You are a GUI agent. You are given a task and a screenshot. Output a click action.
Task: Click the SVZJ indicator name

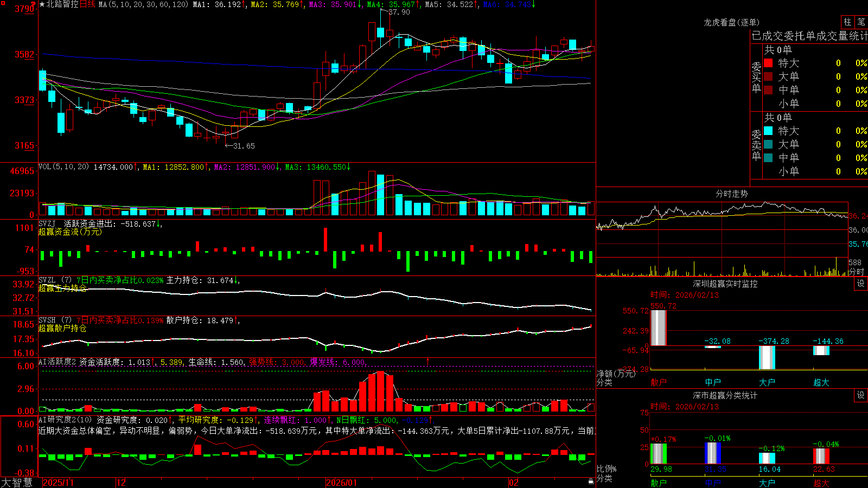click(x=47, y=223)
